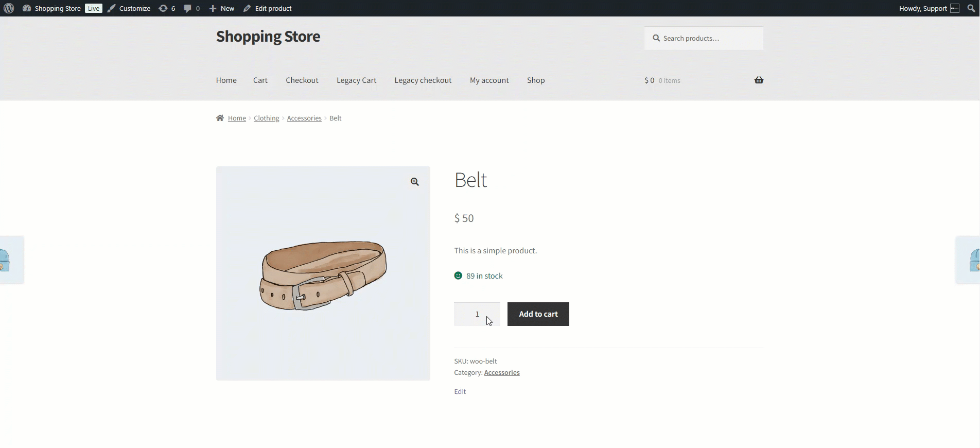980x448 pixels.
Task: Click the Clothing breadcrumb link
Action: tap(266, 118)
